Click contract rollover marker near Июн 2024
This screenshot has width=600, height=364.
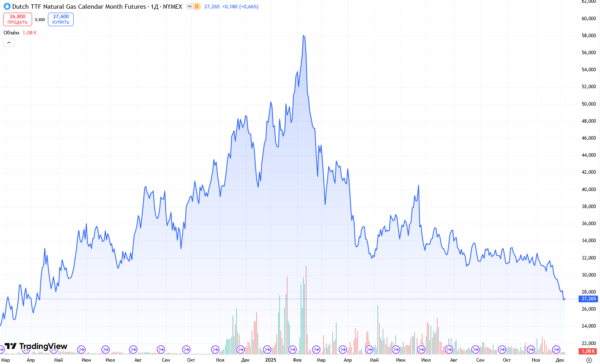tap(81, 349)
